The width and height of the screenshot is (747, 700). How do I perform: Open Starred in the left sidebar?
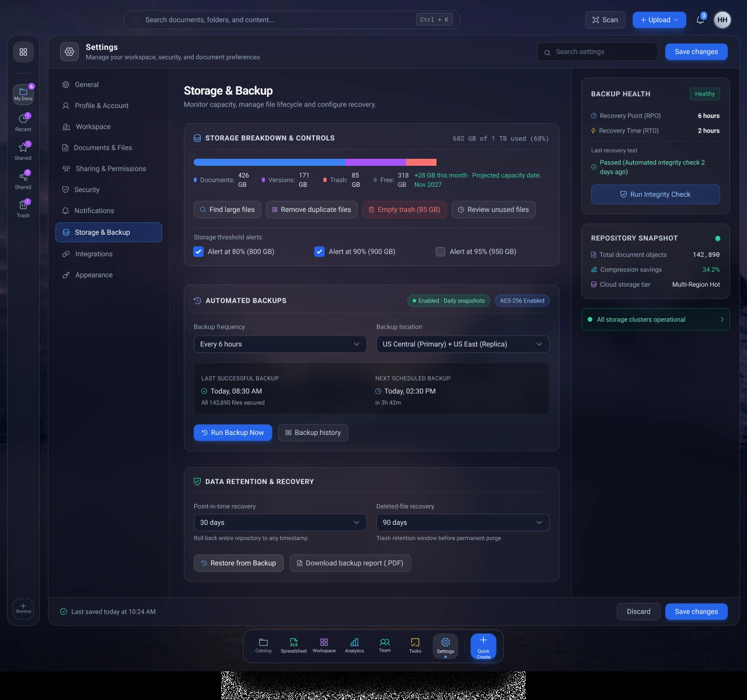pyautogui.click(x=23, y=151)
